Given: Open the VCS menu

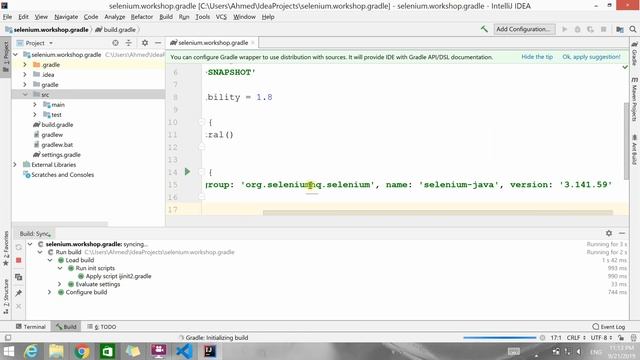Looking at the screenshot, I should [x=221, y=17].
